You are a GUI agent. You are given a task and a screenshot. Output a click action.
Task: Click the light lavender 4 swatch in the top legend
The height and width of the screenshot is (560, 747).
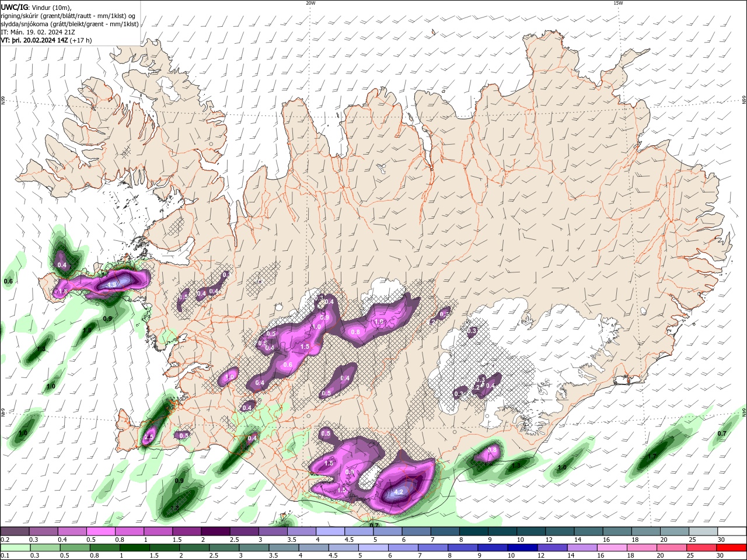click(330, 531)
